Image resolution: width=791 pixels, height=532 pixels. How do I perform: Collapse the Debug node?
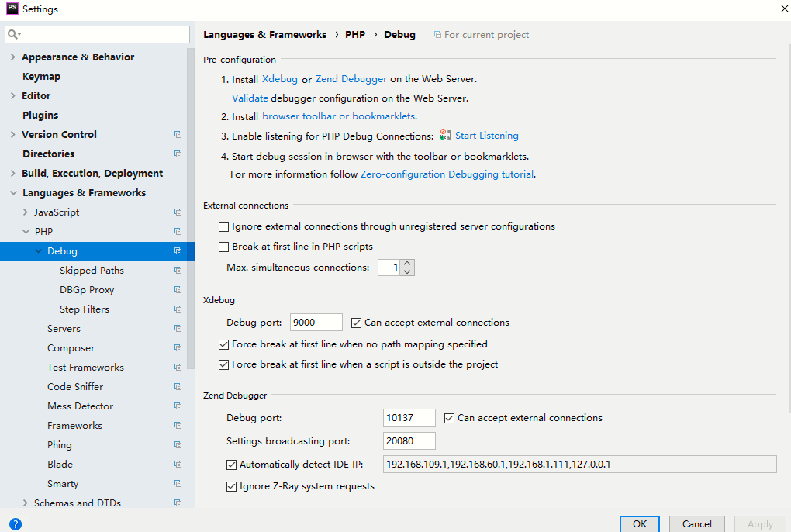point(38,251)
